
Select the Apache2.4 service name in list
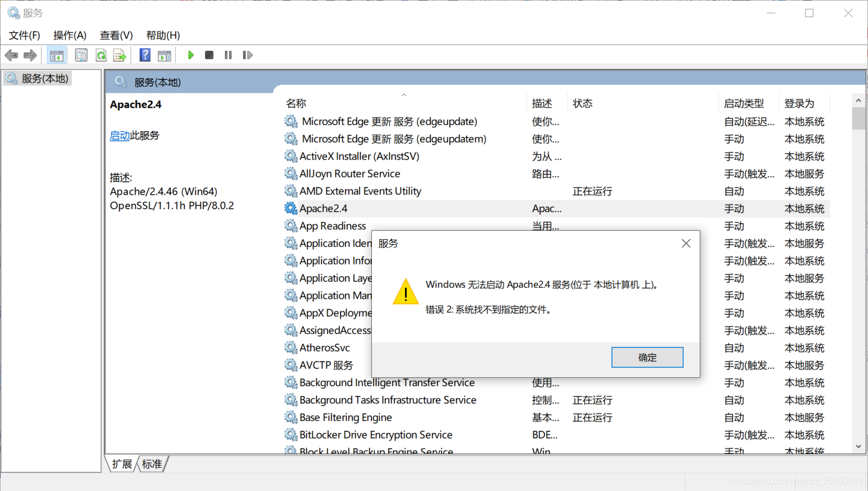pos(323,208)
